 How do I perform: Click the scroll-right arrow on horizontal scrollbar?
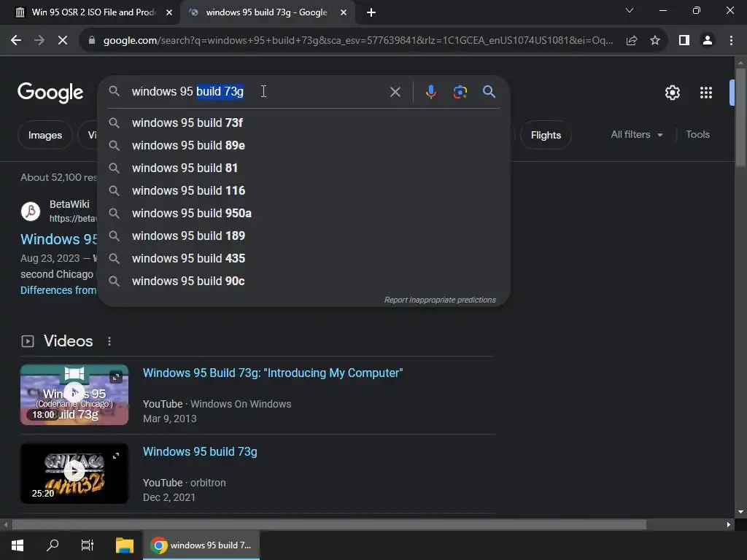pyautogui.click(x=729, y=525)
